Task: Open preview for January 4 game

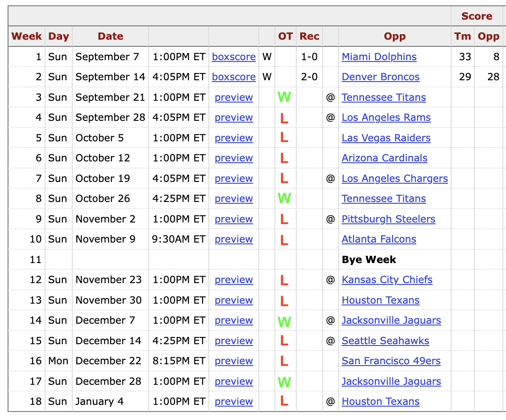Action: coord(234,402)
